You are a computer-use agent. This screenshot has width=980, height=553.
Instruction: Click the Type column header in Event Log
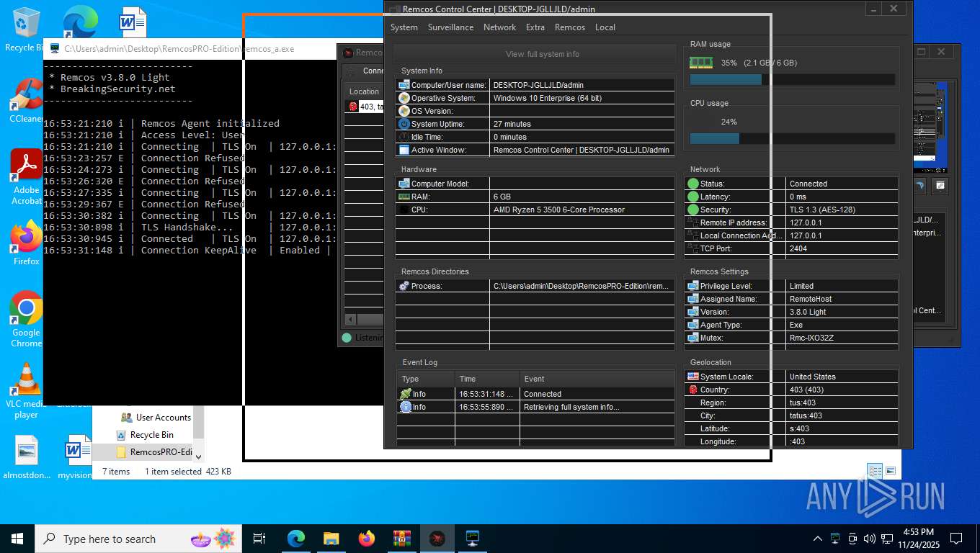coord(425,379)
